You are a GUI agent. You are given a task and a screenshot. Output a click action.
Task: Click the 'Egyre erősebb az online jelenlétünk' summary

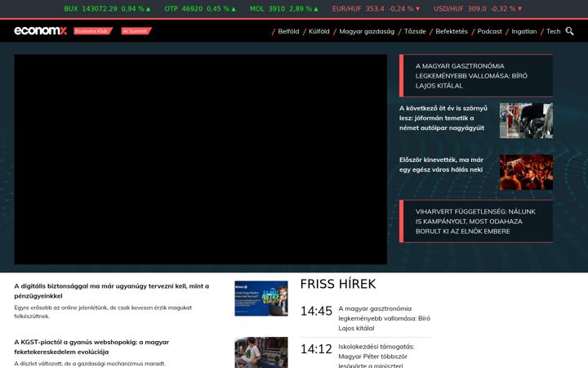[x=103, y=312]
